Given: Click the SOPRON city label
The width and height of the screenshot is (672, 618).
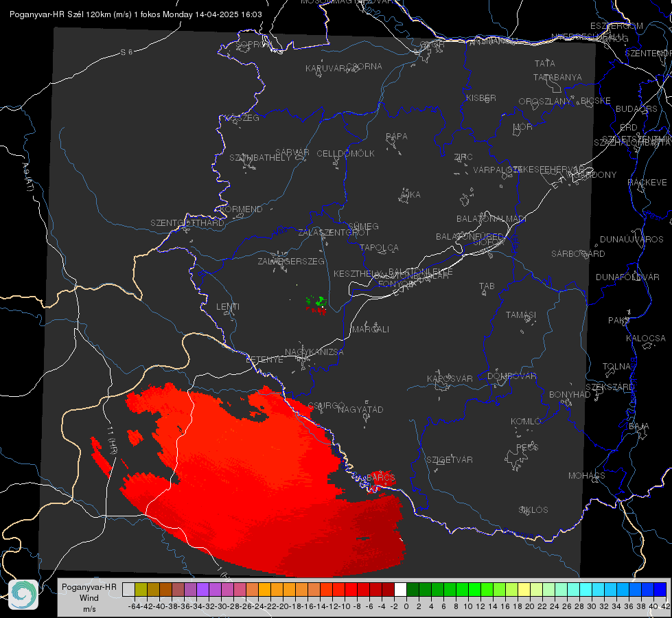Looking at the screenshot, I should point(253,44).
